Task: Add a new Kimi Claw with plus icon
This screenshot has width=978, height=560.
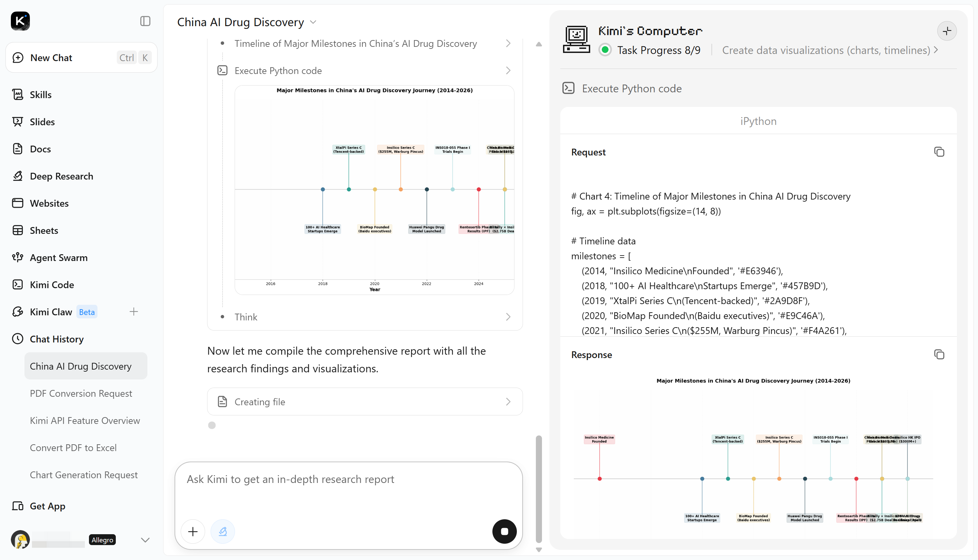Action: tap(133, 312)
